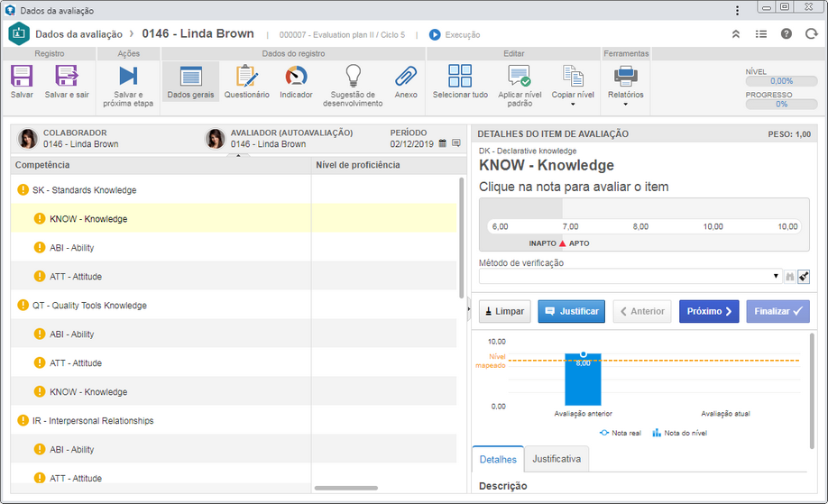Screen dimensions: 828x504
Task: Toggle the side panel splitter arrow
Action: pyautogui.click(x=468, y=310)
